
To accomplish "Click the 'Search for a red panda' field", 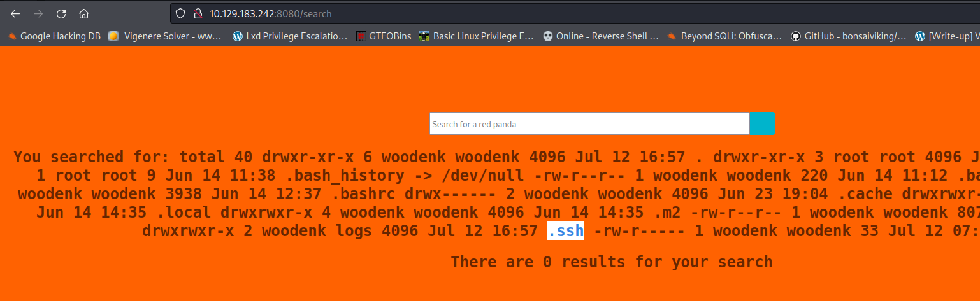I will pos(589,124).
